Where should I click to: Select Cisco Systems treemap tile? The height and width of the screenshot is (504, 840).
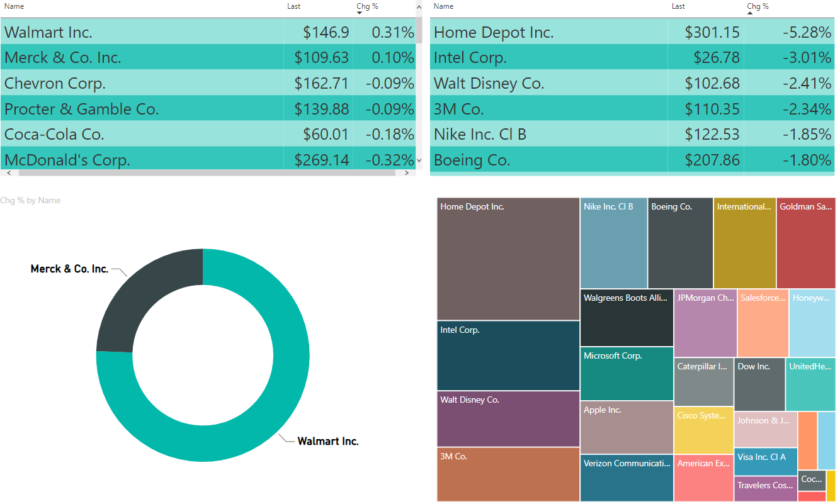tap(704, 430)
